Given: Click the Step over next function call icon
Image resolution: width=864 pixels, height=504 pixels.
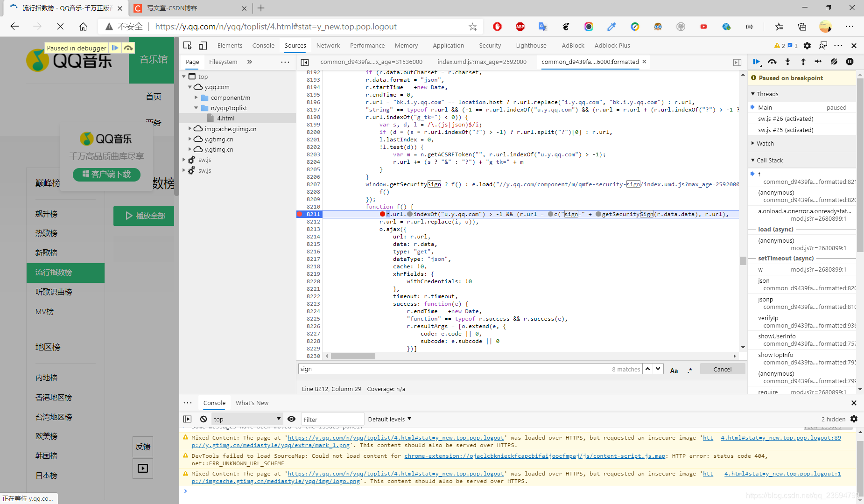Looking at the screenshot, I should tap(772, 62).
